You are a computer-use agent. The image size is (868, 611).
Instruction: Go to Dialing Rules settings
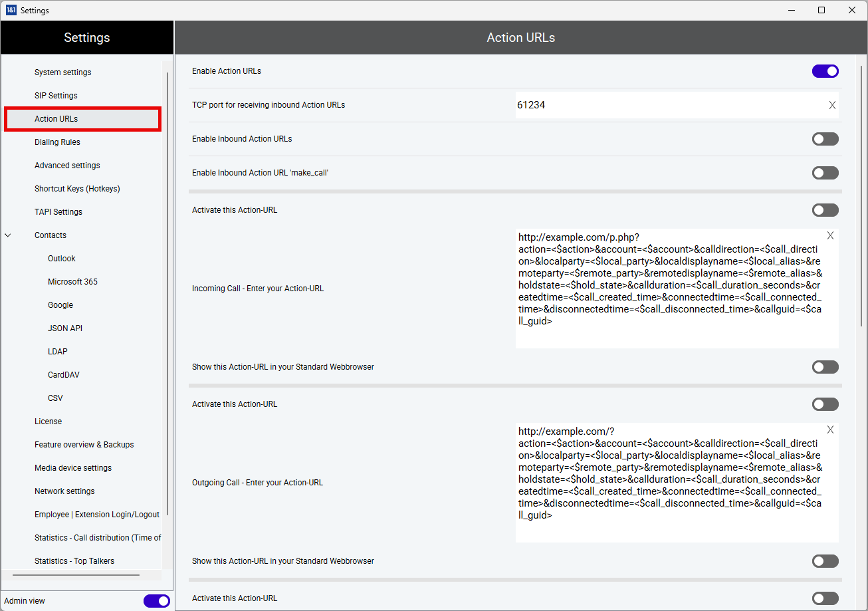(57, 142)
